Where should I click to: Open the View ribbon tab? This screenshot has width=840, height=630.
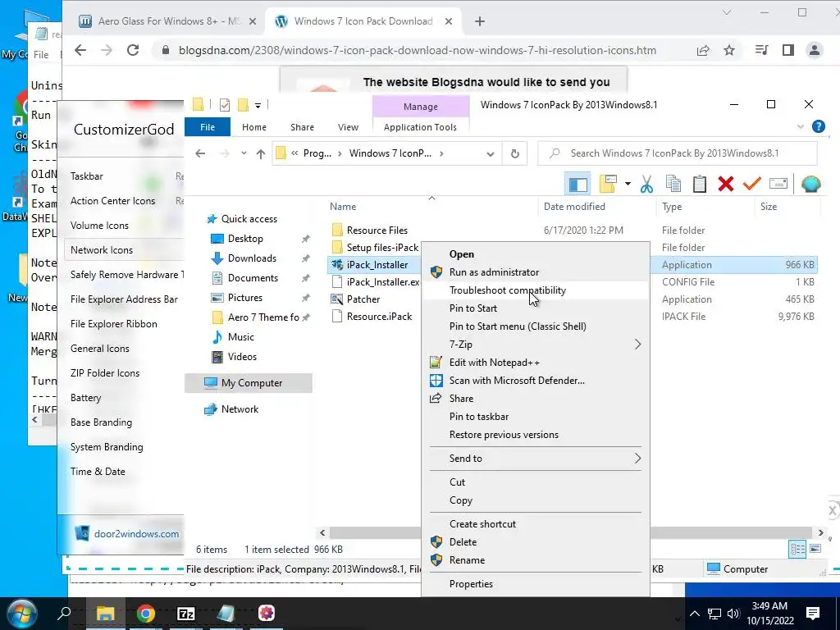pyautogui.click(x=348, y=127)
